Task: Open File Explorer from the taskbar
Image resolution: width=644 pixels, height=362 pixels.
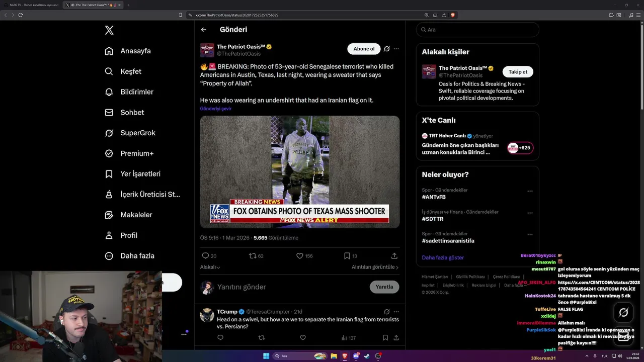Action: (334, 356)
